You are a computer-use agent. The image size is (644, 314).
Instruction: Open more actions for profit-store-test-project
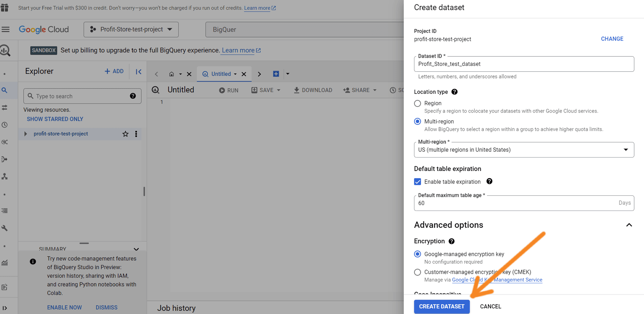[136, 134]
